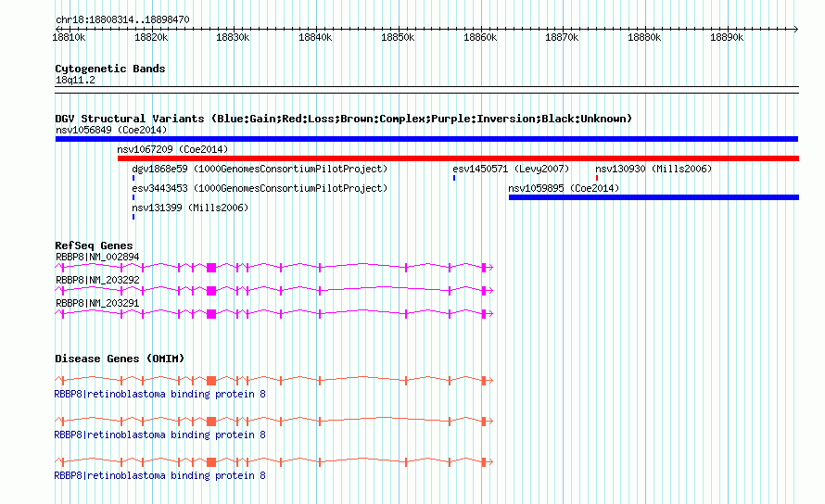
Task: Click the ruler's right-end arrowhead
Action: pos(796,29)
